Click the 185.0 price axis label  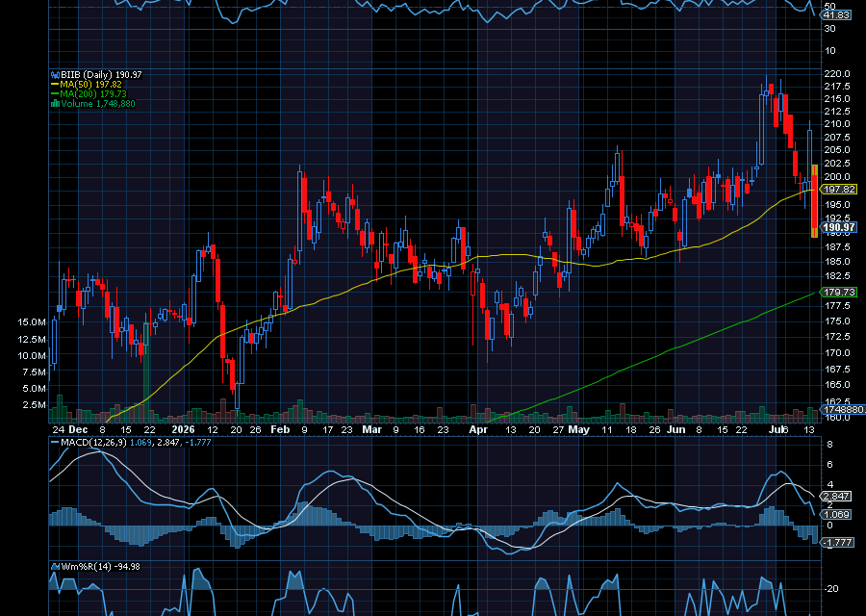(837, 261)
